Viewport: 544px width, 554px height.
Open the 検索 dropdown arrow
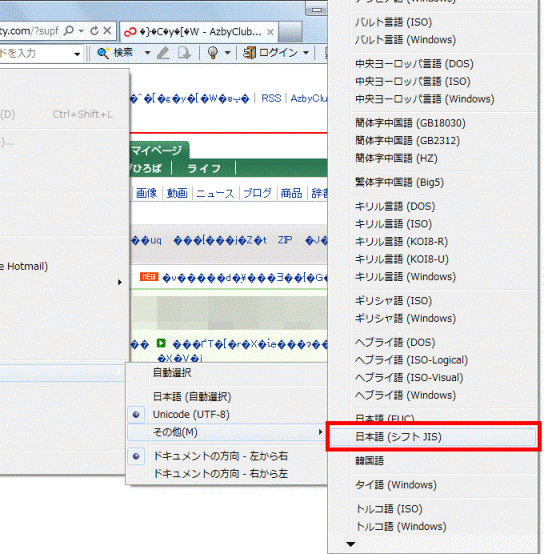(x=147, y=53)
